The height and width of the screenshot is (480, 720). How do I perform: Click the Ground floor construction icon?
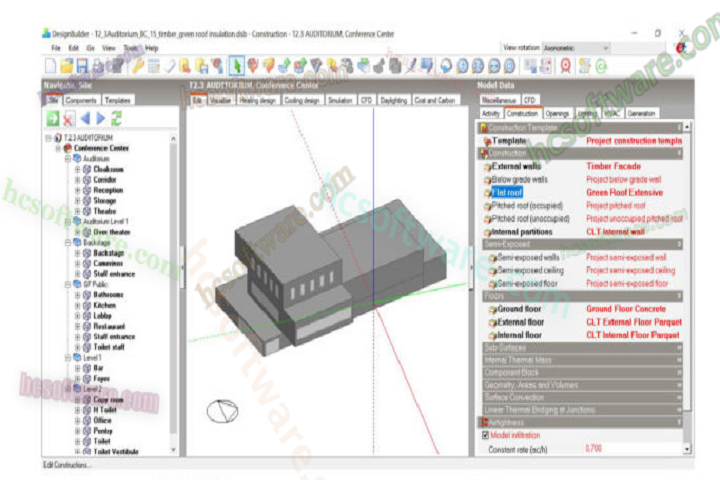coord(493,310)
